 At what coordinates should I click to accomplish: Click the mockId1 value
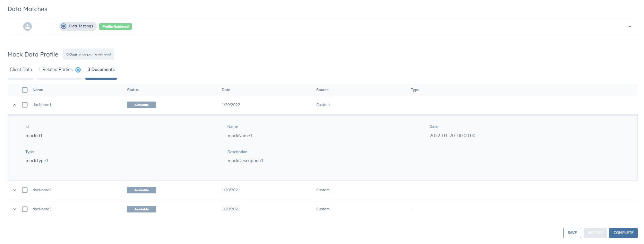(x=34, y=136)
